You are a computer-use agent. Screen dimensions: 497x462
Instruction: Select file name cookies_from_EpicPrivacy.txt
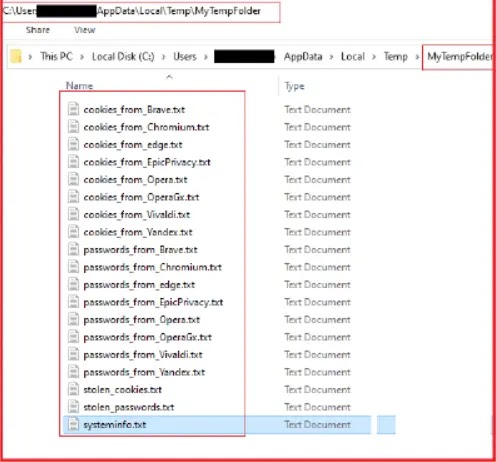pos(147,162)
